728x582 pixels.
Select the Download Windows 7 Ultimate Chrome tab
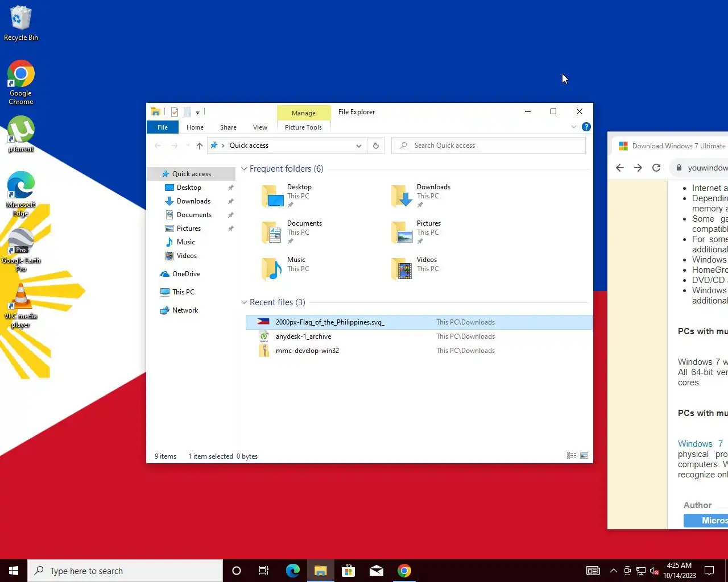pyautogui.click(x=671, y=146)
